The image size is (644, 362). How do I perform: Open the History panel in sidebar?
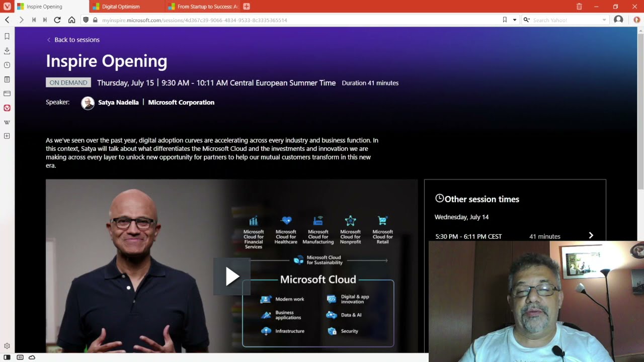7,65
